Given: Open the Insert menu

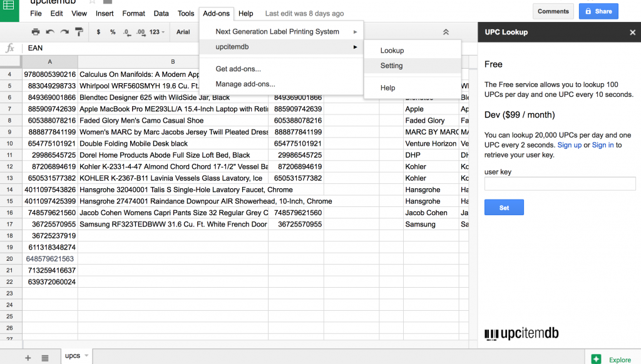Looking at the screenshot, I should pyautogui.click(x=105, y=14).
